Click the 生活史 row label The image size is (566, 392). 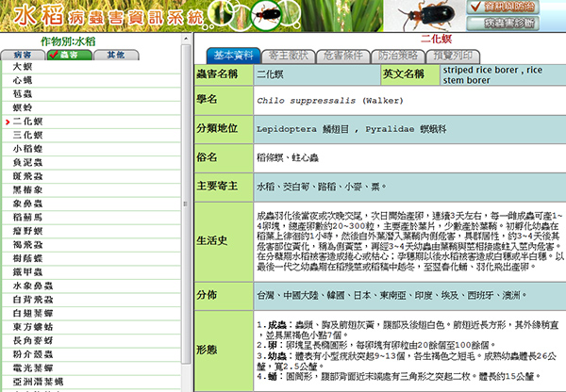(x=212, y=240)
